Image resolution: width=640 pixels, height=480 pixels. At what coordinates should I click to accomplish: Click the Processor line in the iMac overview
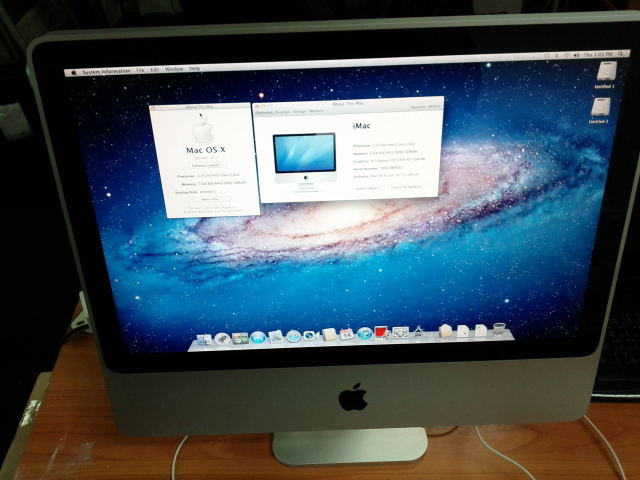[384, 145]
